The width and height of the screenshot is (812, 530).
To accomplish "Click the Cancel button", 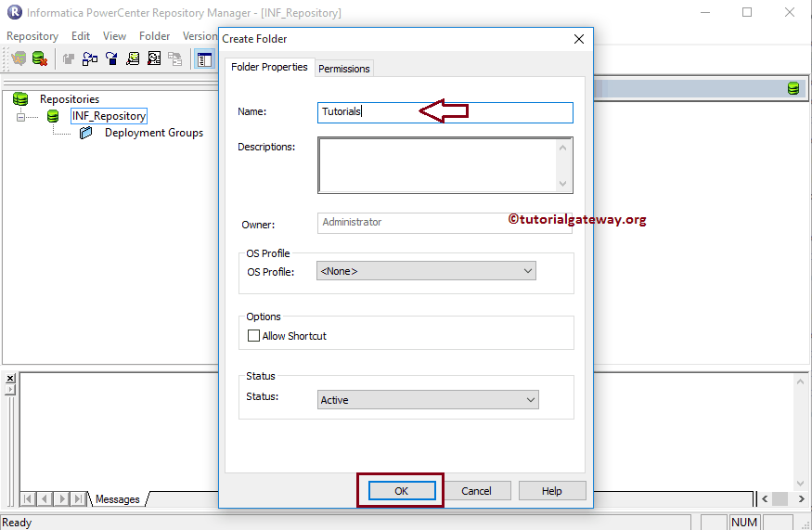I will [x=476, y=491].
